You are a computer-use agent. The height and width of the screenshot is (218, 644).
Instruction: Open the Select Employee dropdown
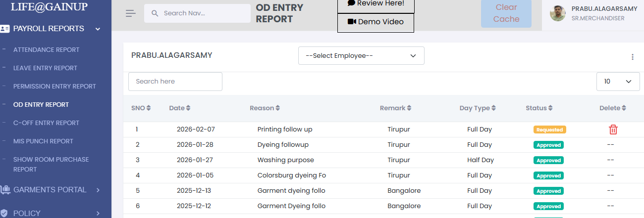[x=361, y=56]
